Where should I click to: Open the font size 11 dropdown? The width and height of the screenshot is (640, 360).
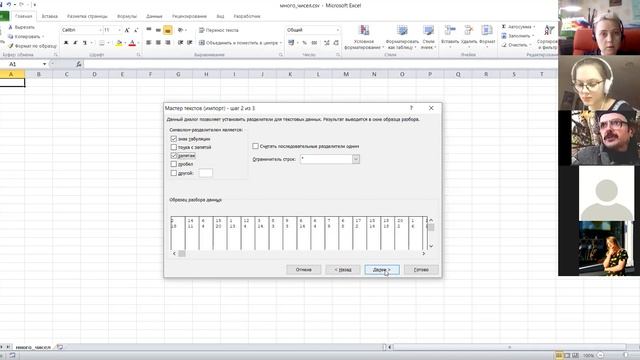click(119, 30)
